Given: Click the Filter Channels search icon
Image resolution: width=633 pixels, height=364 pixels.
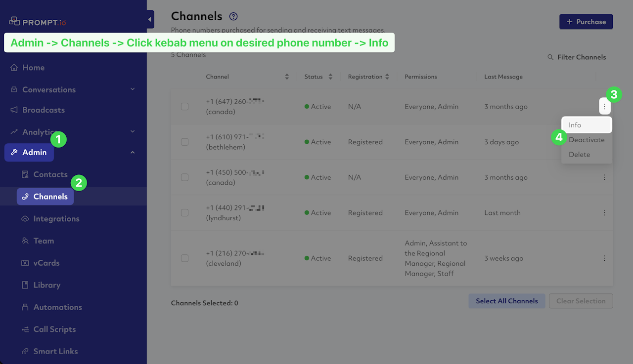Looking at the screenshot, I should click(550, 57).
